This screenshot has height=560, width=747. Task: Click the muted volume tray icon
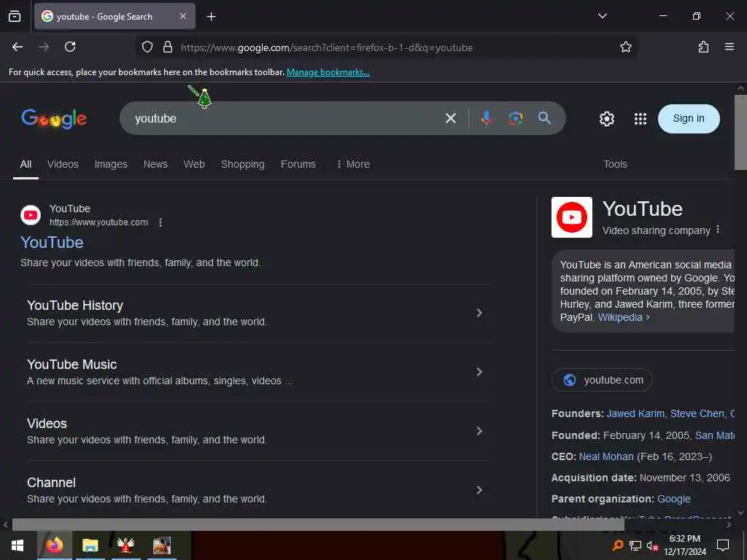(x=652, y=545)
